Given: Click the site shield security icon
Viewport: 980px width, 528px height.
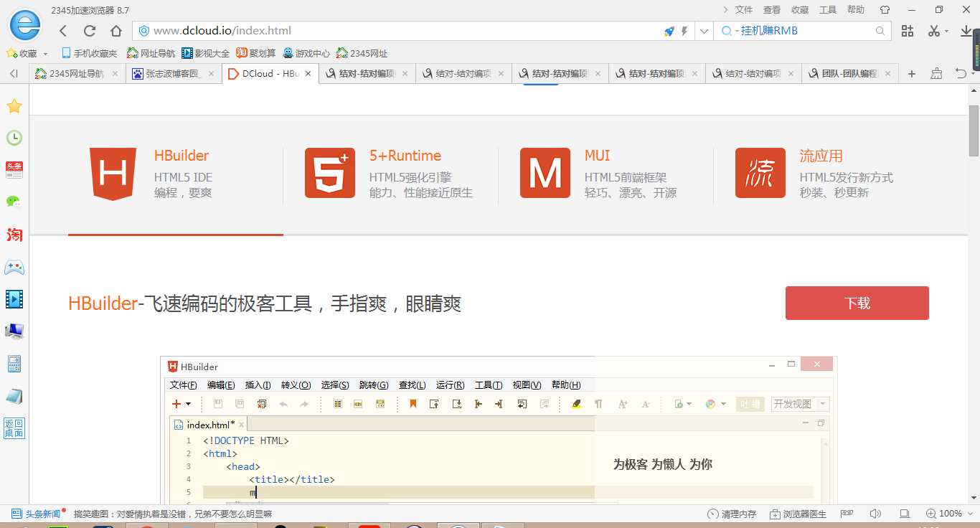Looking at the screenshot, I should coord(143,31).
